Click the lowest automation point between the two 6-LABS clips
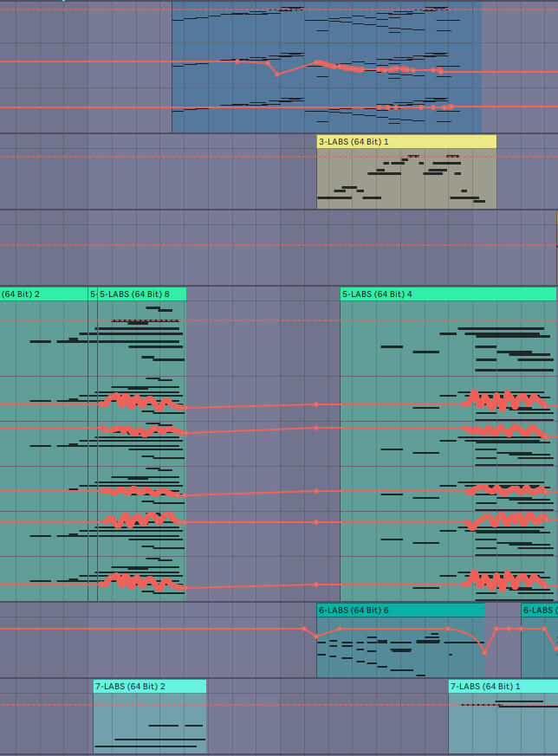This screenshot has width=558, height=756. tap(484, 652)
